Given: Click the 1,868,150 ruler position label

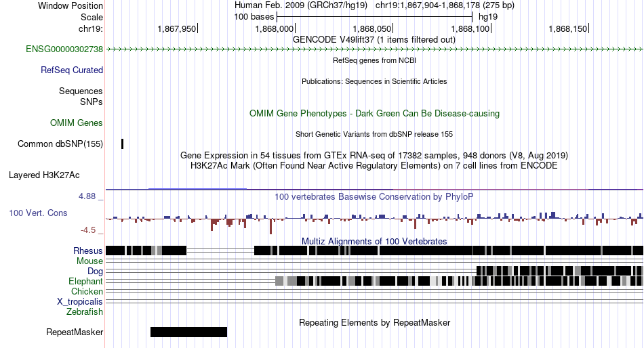Looking at the screenshot, I should [568, 28].
